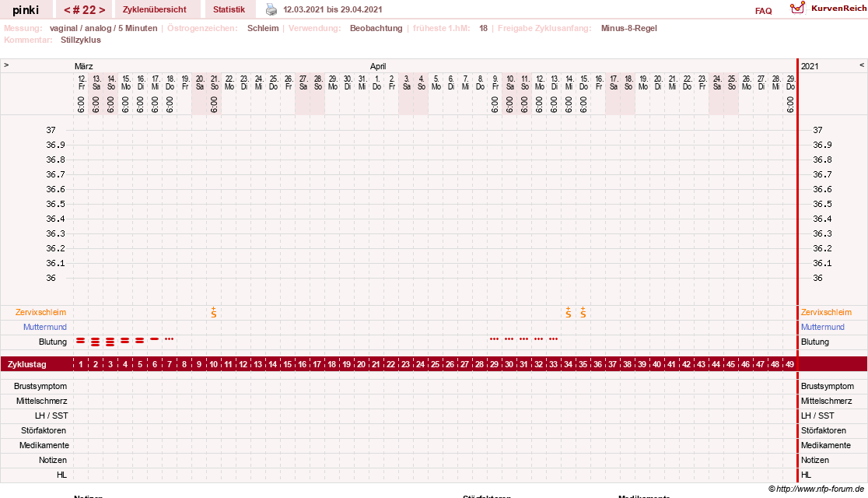Click the left Zervixschleim row label
This screenshot has height=498, width=868.
pyautogui.click(x=40, y=313)
